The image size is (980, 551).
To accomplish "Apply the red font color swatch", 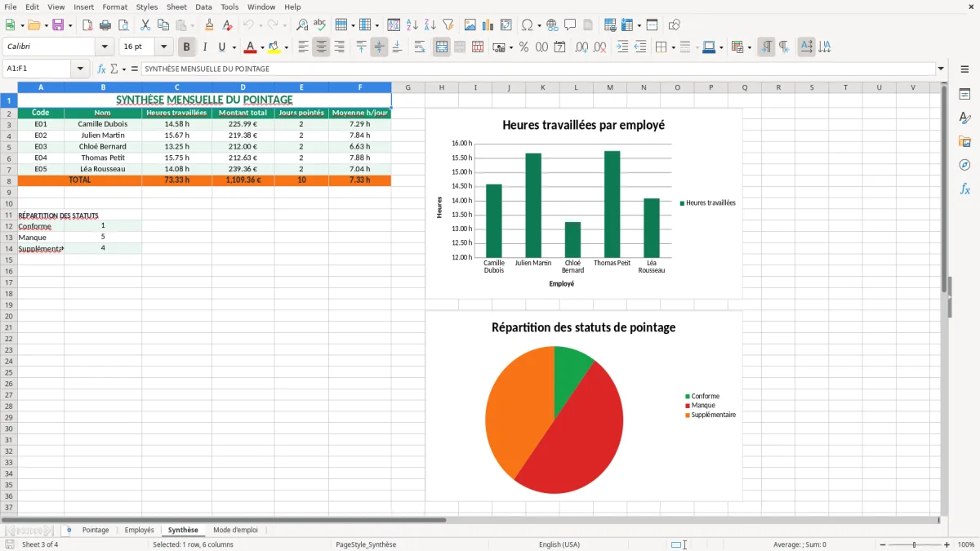I will (x=251, y=47).
